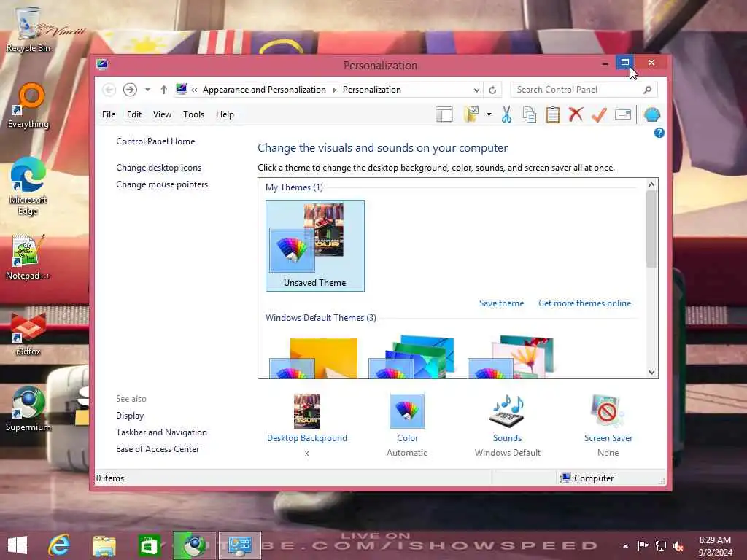Image resolution: width=747 pixels, height=560 pixels.
Task: Open the Screen Saver settings icon
Action: coord(608,411)
